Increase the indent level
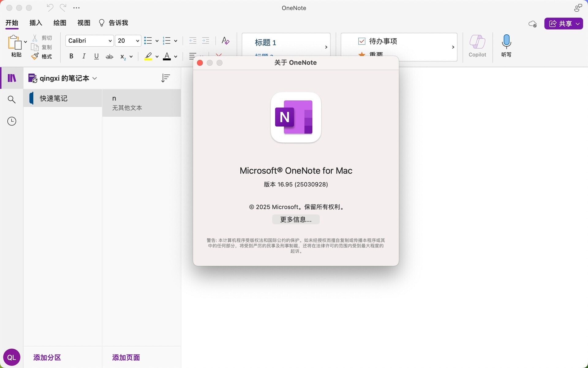The width and height of the screenshot is (588, 368). [x=205, y=40]
